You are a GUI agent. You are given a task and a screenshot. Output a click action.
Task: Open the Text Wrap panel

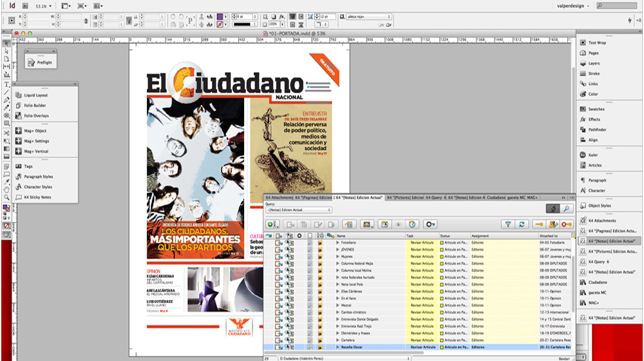click(596, 43)
